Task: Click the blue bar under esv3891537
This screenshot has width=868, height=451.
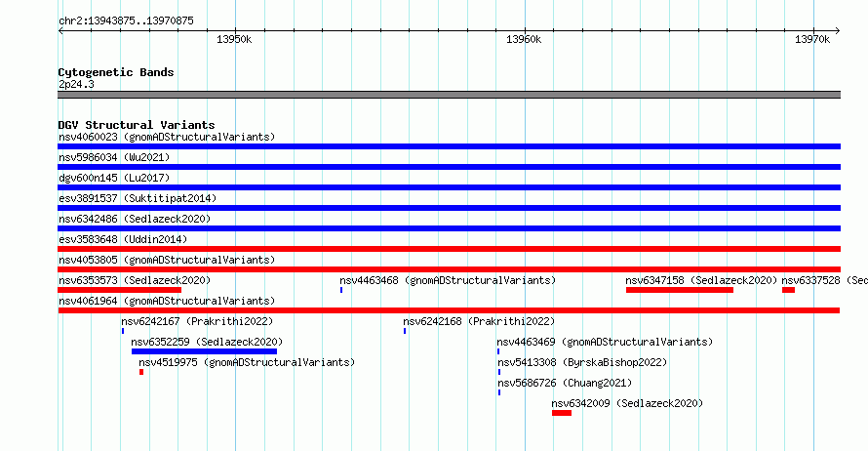Action: [x=449, y=208]
